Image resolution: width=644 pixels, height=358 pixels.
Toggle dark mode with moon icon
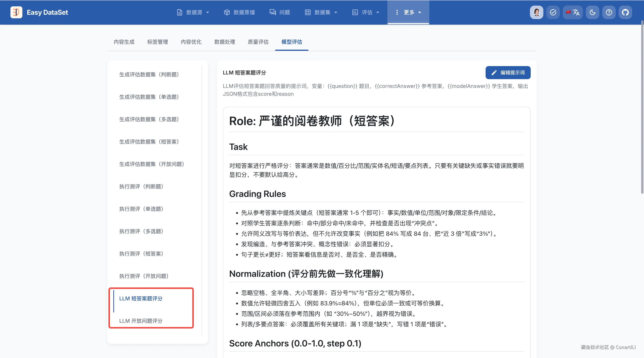click(x=593, y=12)
